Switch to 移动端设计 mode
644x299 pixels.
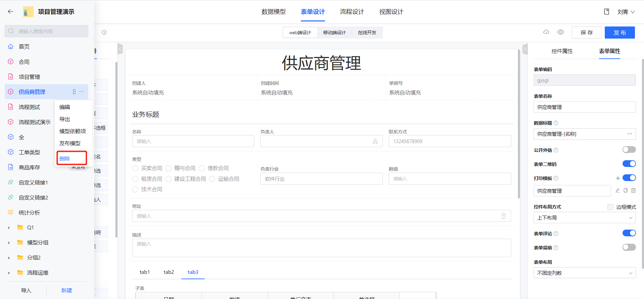click(334, 33)
